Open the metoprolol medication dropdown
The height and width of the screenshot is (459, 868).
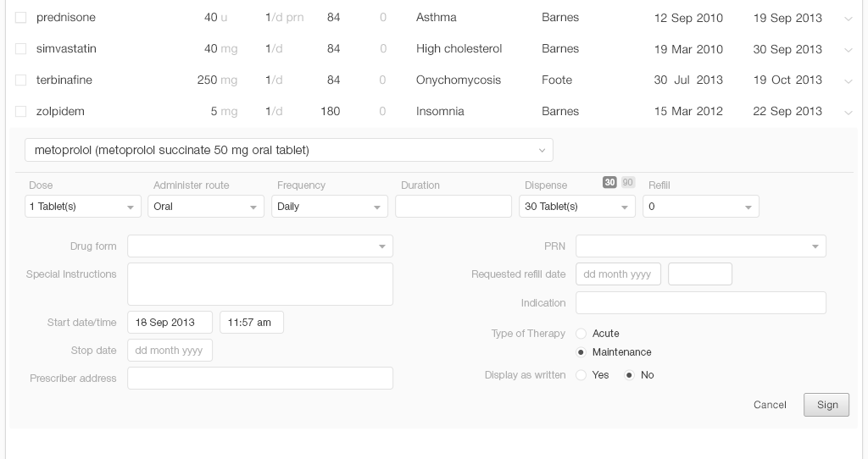[x=288, y=150]
